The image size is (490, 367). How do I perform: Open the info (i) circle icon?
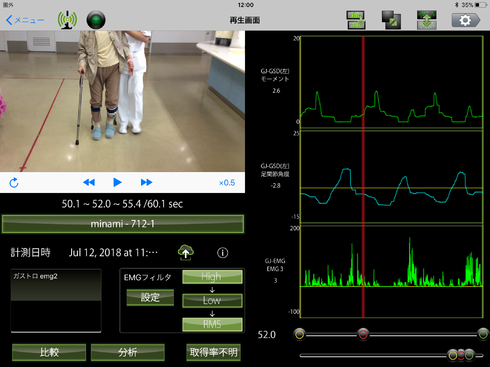pos(223,253)
